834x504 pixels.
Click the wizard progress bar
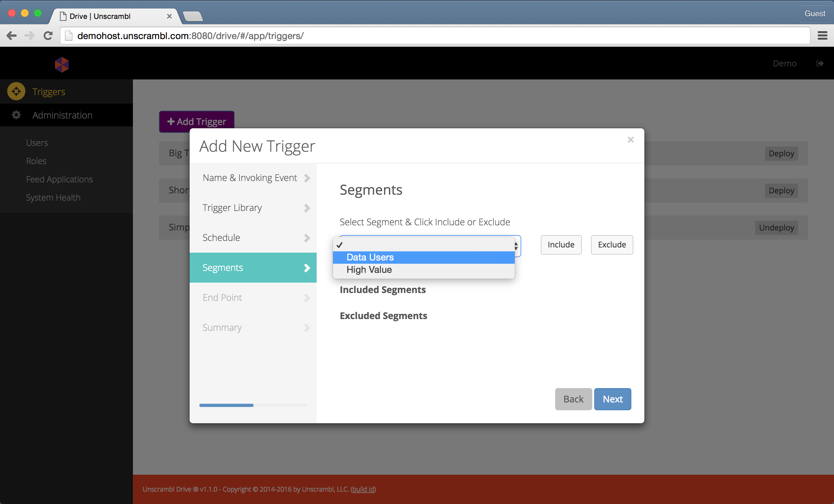pyautogui.click(x=253, y=405)
